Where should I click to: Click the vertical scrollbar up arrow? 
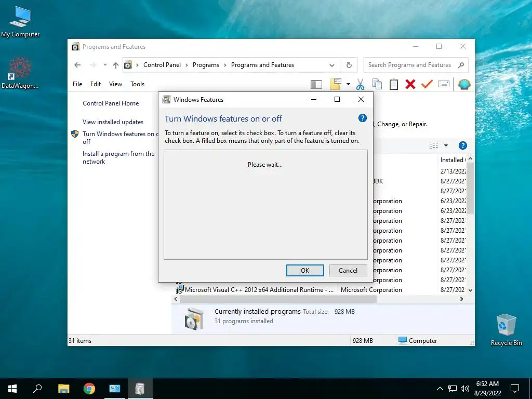pos(470,159)
